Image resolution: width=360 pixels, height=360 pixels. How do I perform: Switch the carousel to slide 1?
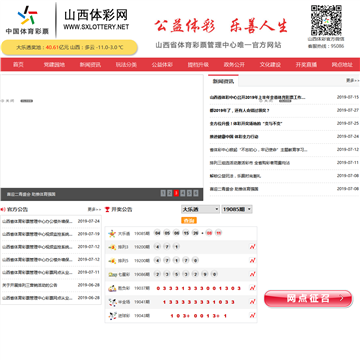pos(163,193)
